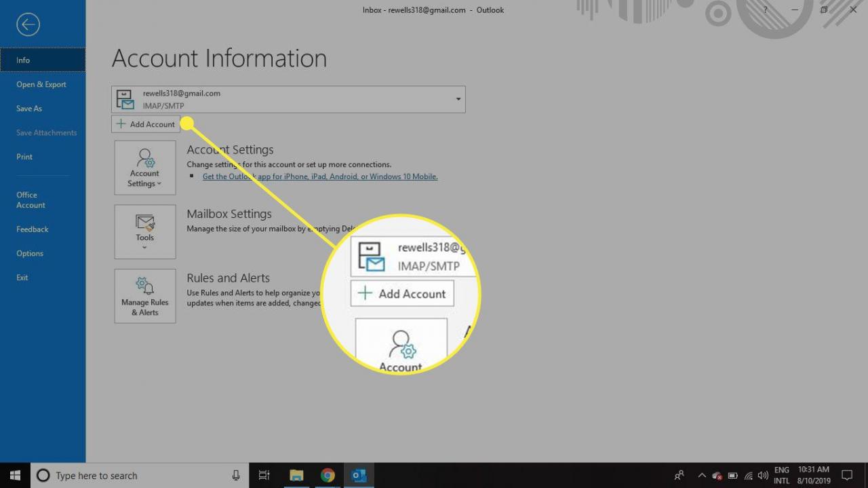Click the Account Information heading
Screen dimensions: 868x488
(219, 58)
